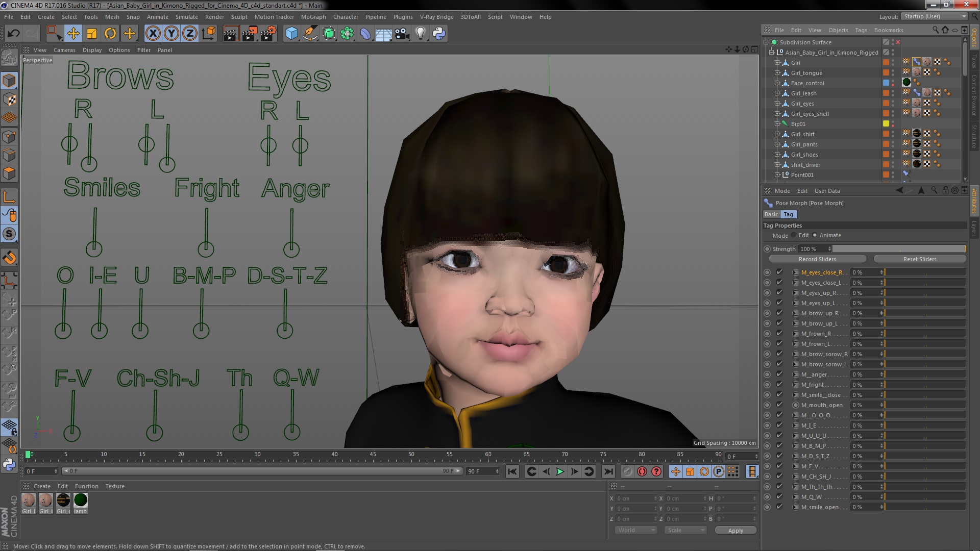Open Edit Render Settings icon
The height and width of the screenshot is (551, 980).
tap(268, 34)
